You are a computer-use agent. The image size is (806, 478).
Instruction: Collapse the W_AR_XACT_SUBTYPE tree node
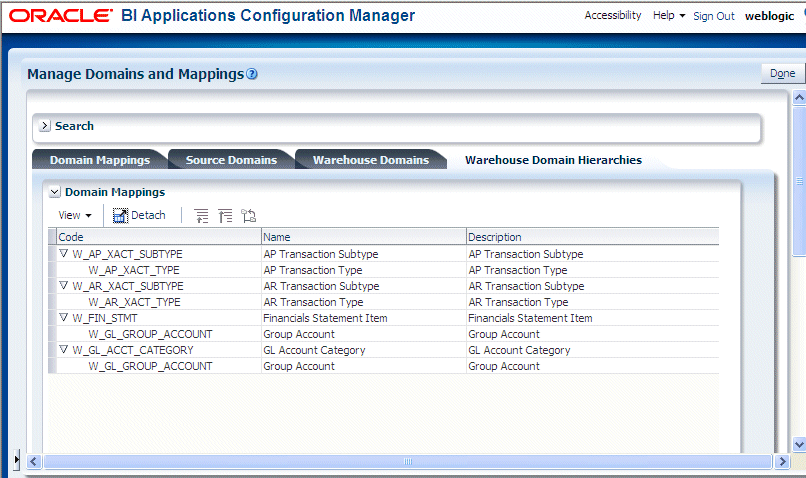64,285
